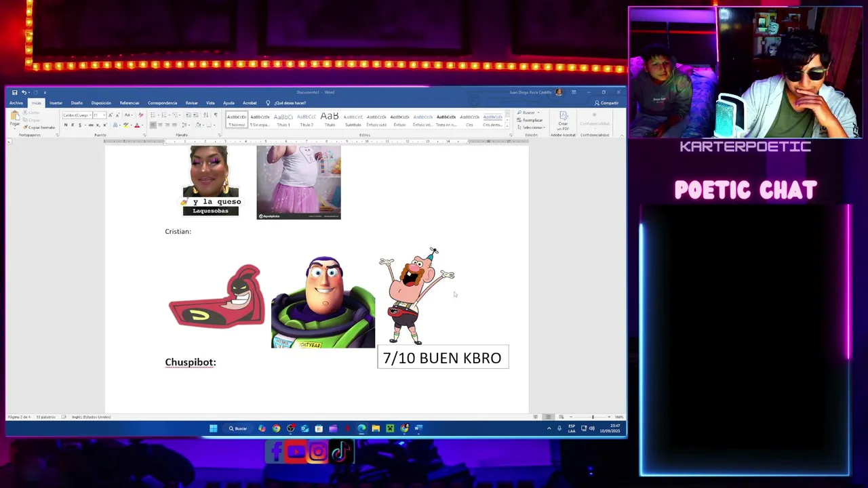The width and height of the screenshot is (868, 488).
Task: Toggle bold N formatting
Action: point(66,125)
